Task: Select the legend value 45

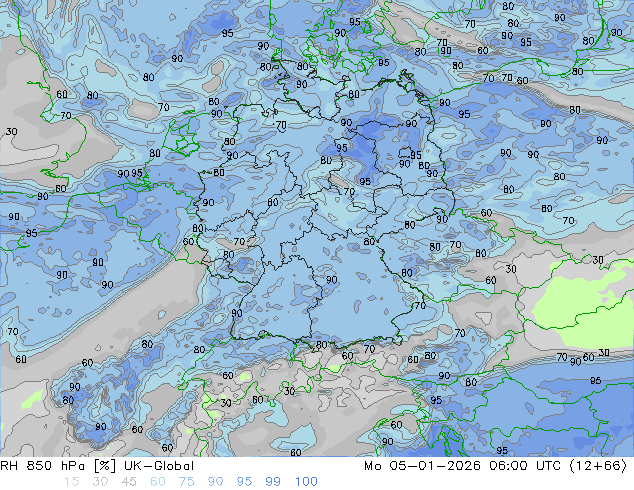Action: [x=129, y=482]
